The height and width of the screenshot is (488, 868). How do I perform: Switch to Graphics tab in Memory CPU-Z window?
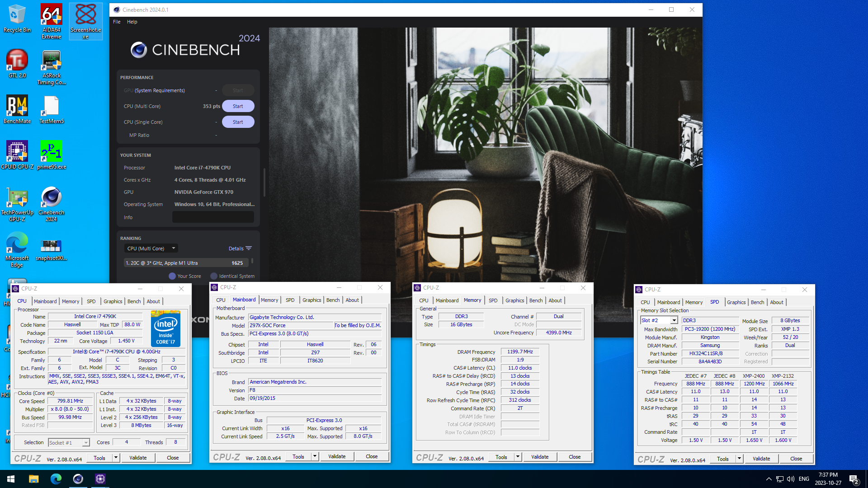pos(514,300)
